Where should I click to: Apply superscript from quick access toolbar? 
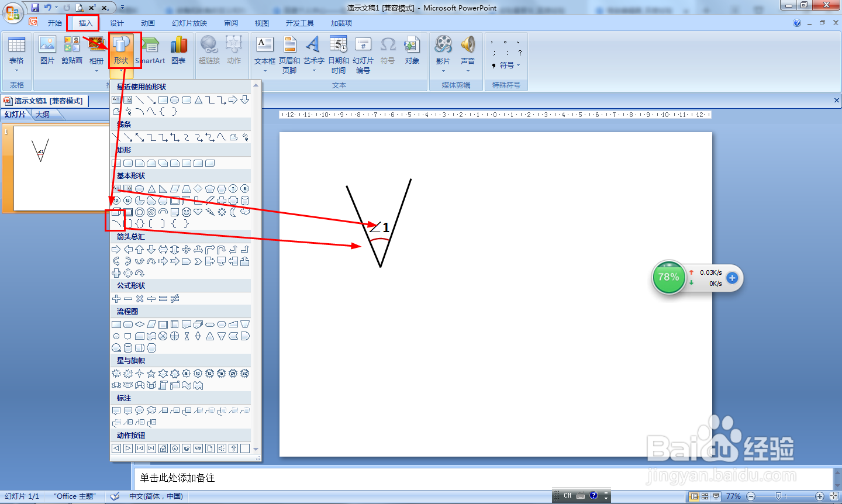coord(92,8)
